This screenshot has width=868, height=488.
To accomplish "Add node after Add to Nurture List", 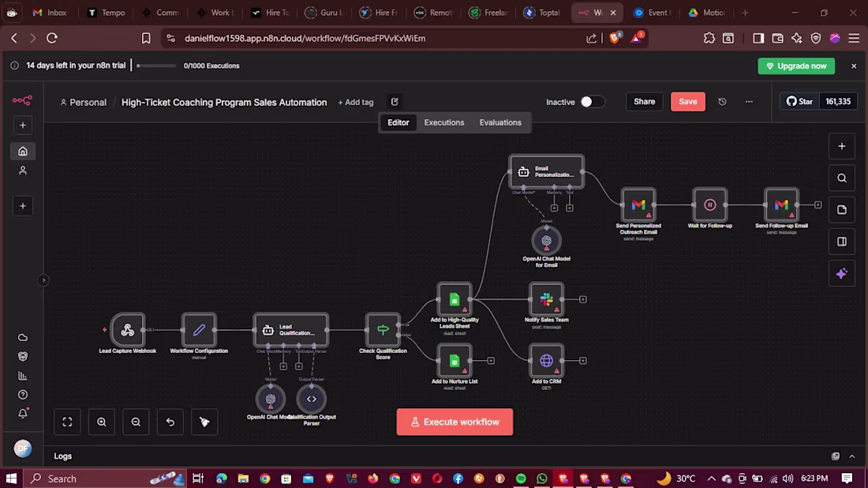I will pos(491,361).
